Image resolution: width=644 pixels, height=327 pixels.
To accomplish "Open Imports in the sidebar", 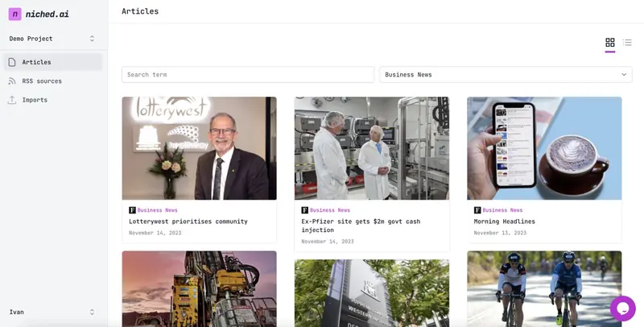I will (53, 100).
